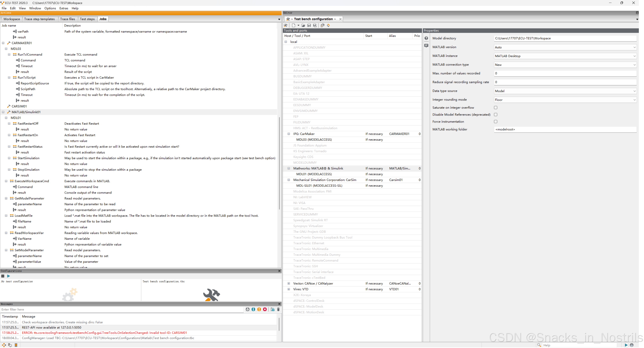
Task: Tick the Force instrumentation checkbox
Action: tap(496, 122)
